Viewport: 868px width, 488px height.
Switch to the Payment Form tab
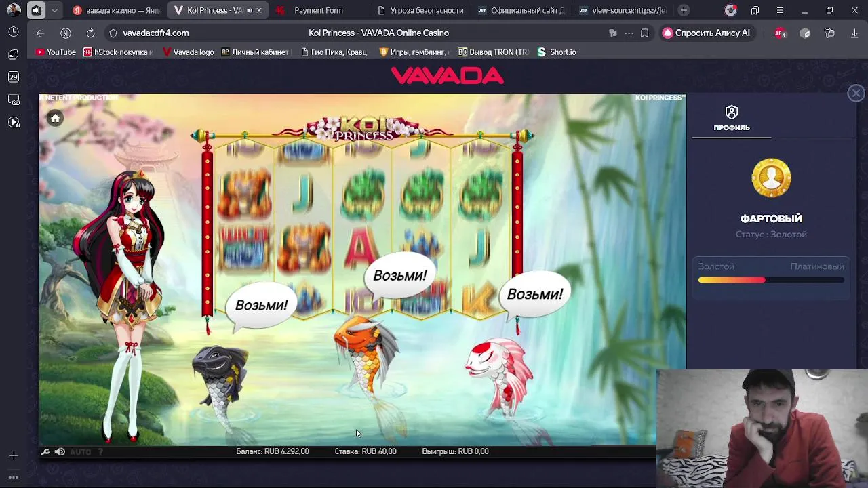pos(318,10)
